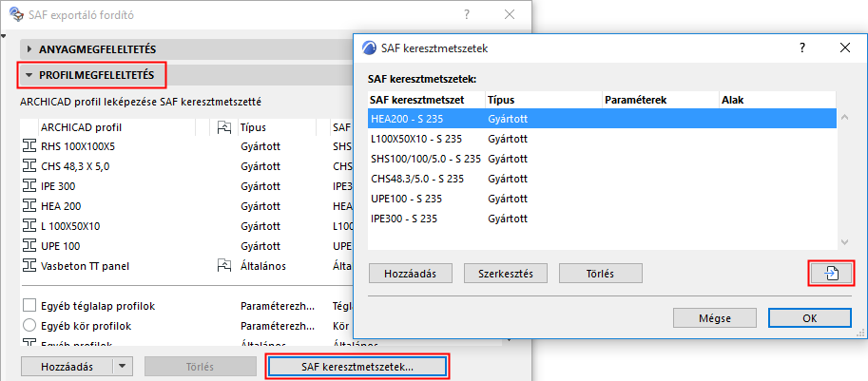Click the Típus column header in SAF keresztmetszetek dialog

pos(544,100)
